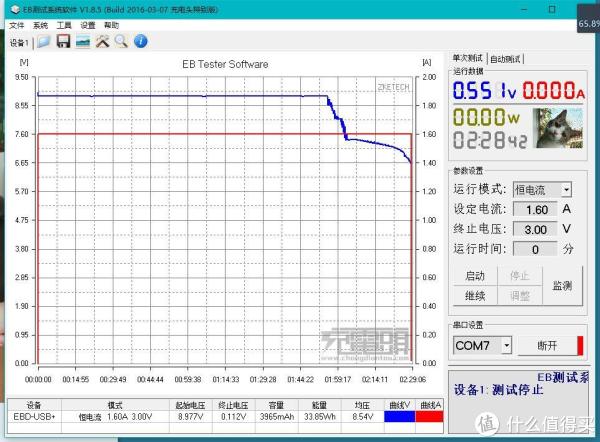Open the 工具 menu
Screen dimensions: 600x442
(64, 25)
